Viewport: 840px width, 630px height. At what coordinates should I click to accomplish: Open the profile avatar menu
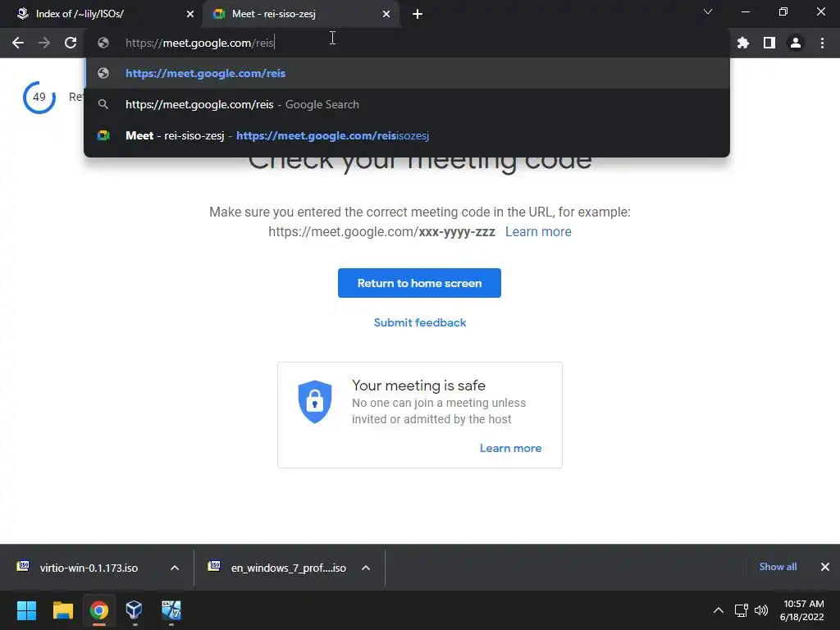[x=796, y=43]
